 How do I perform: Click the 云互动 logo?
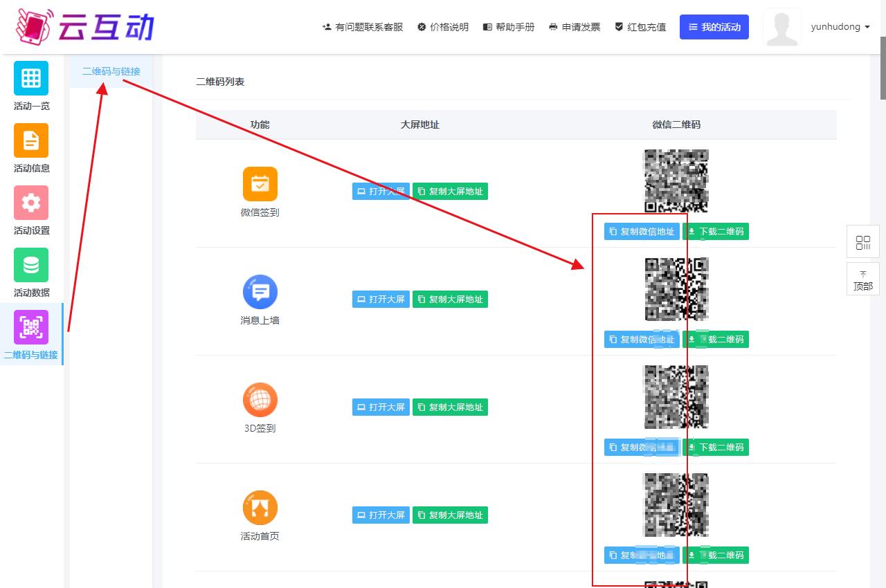[84, 26]
